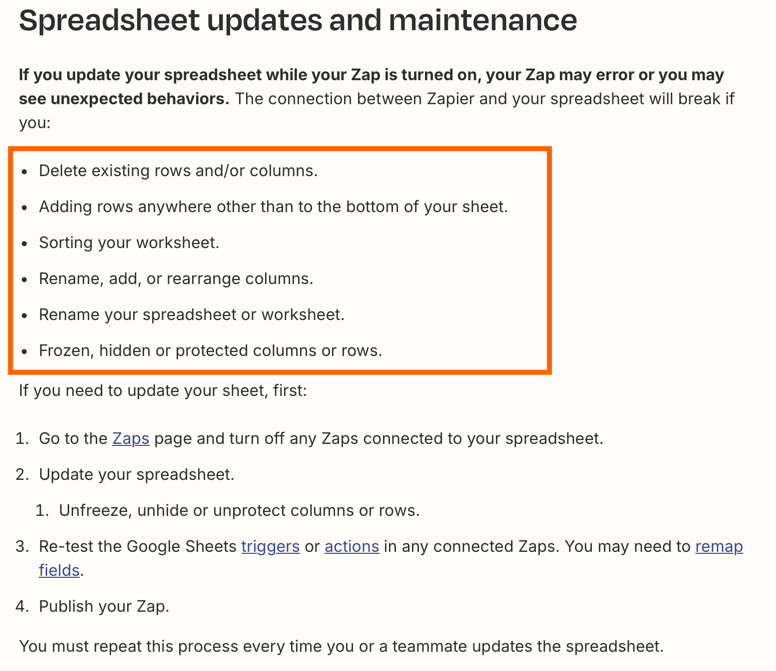Click the If you need to update text
The image size is (776, 671).
click(x=163, y=390)
